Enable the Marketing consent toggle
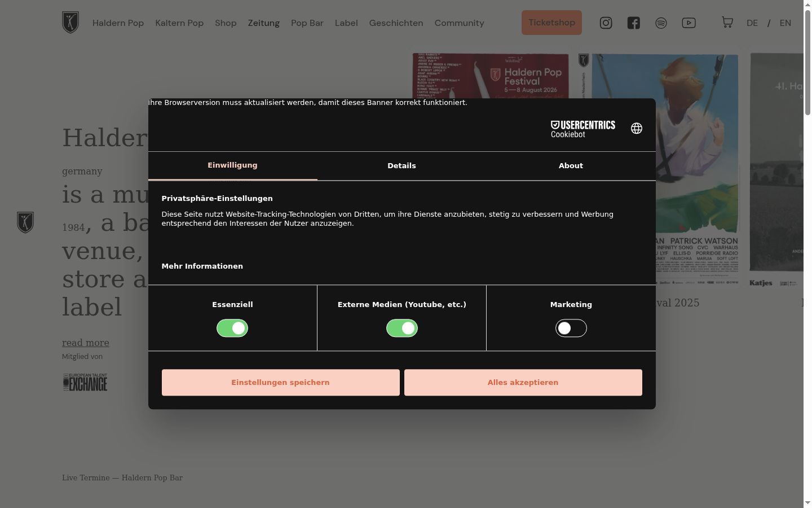This screenshot has width=812, height=508. [x=571, y=328]
